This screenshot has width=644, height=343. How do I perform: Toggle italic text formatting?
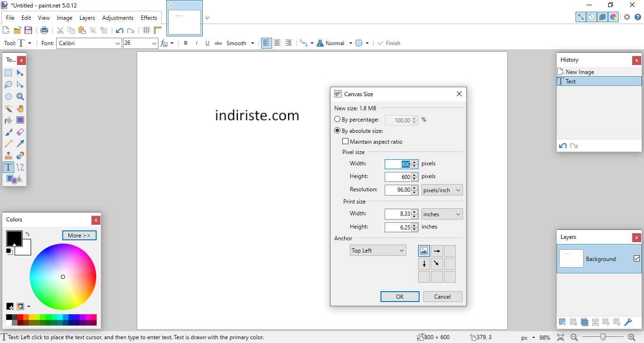(x=197, y=43)
